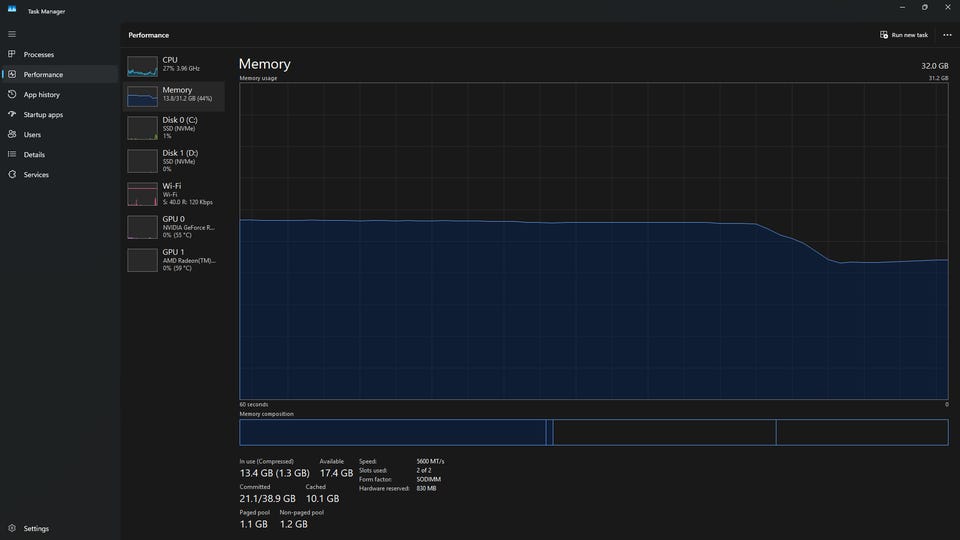
Task: Select Memory 13.8/31.2 GB entry
Action: (174, 97)
